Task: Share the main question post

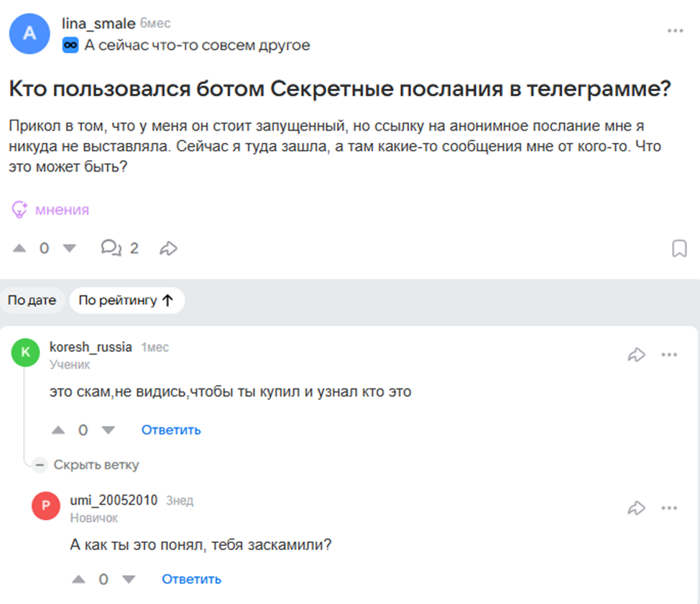Action: (168, 248)
